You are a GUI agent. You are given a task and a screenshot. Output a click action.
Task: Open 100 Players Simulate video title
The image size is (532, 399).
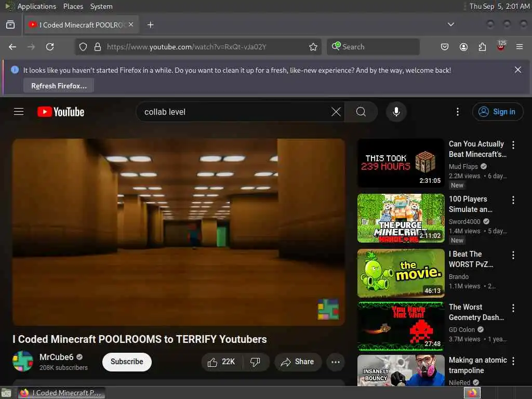tap(470, 204)
